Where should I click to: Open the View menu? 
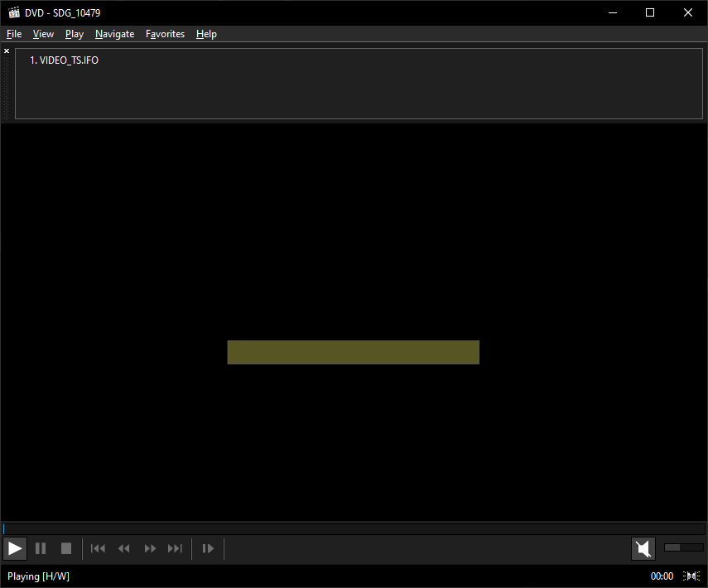pyautogui.click(x=43, y=34)
